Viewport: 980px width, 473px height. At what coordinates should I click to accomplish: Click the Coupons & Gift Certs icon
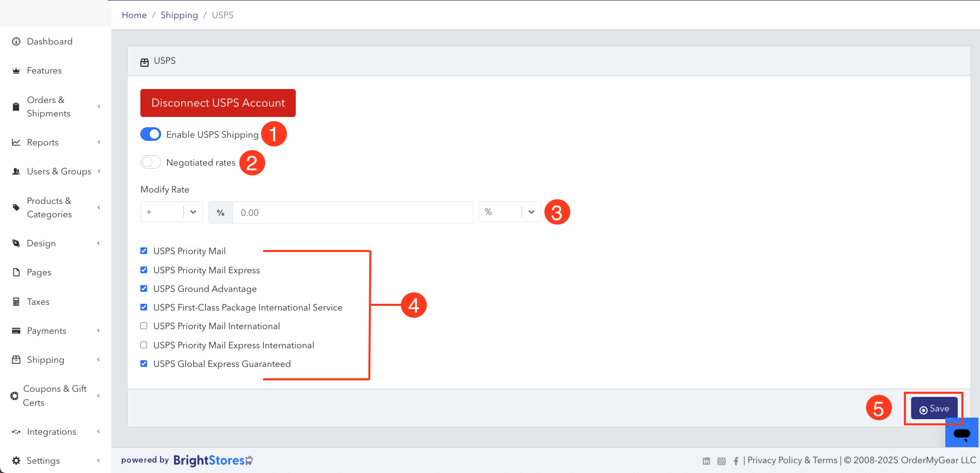(x=15, y=396)
